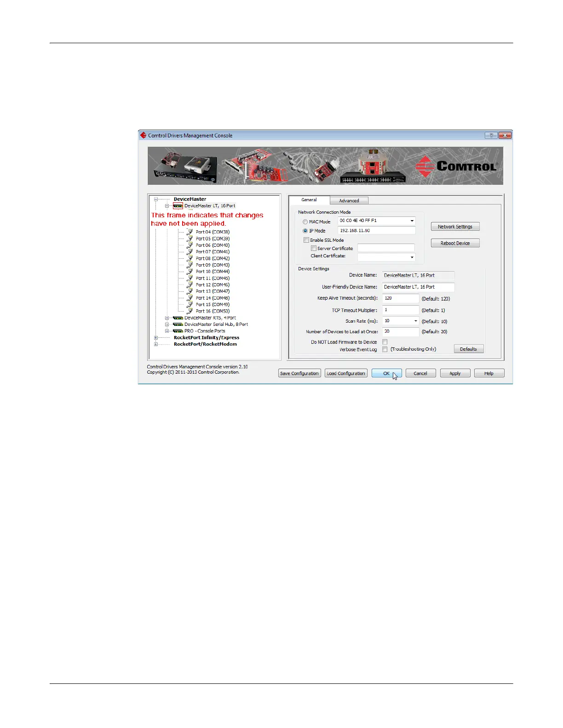This screenshot has height=728, width=563.
Task: Select DeviceMaster Serial Hub, 8 Port label
Action: [x=216, y=324]
